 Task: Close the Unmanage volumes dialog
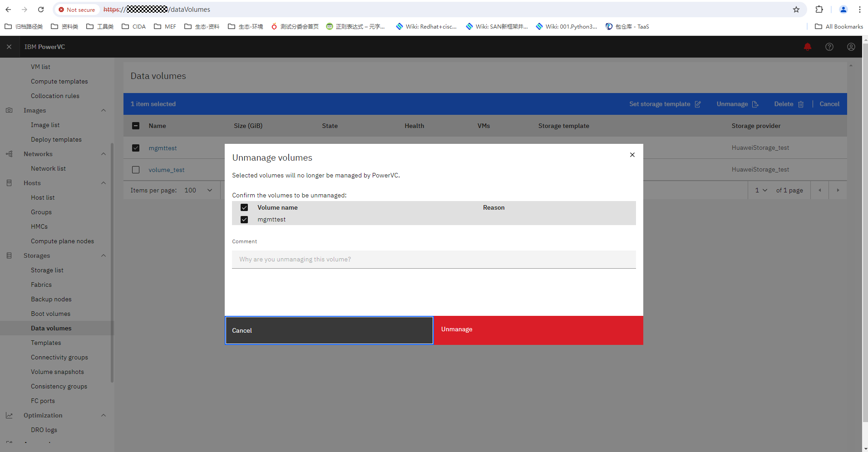632,155
